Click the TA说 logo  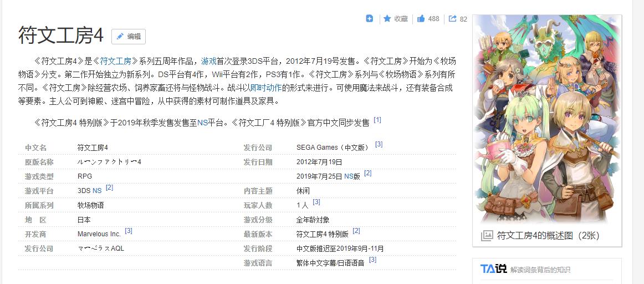tap(493, 269)
